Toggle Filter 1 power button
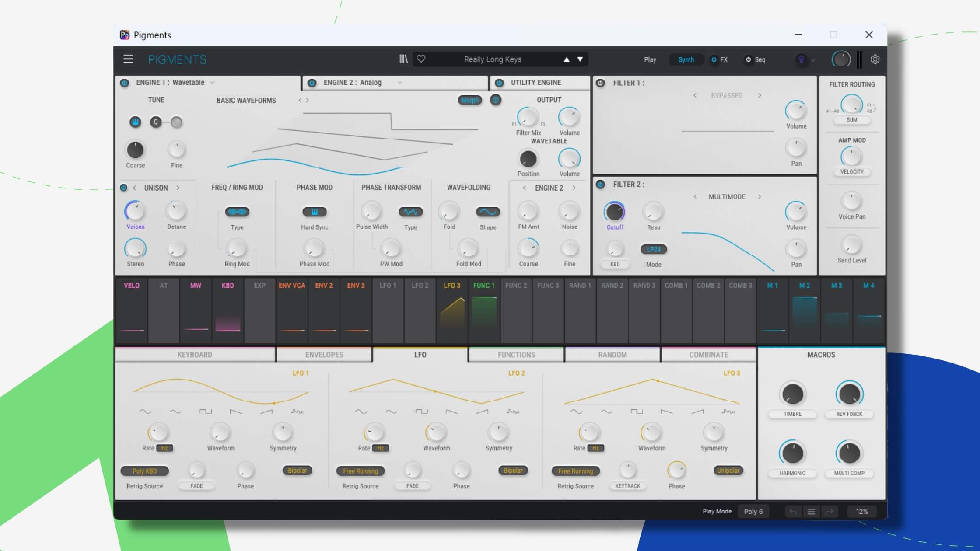 coord(600,83)
